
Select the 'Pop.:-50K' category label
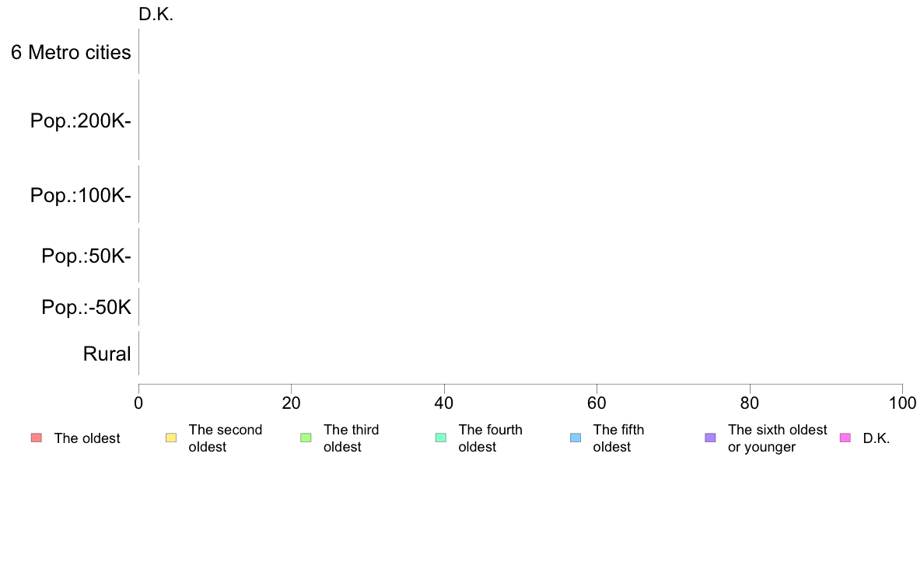[x=86, y=308]
